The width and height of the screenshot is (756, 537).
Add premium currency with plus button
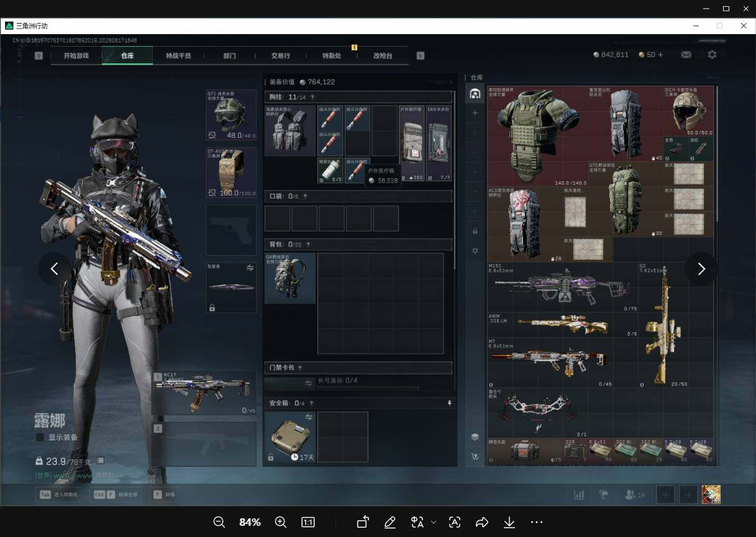coord(660,55)
